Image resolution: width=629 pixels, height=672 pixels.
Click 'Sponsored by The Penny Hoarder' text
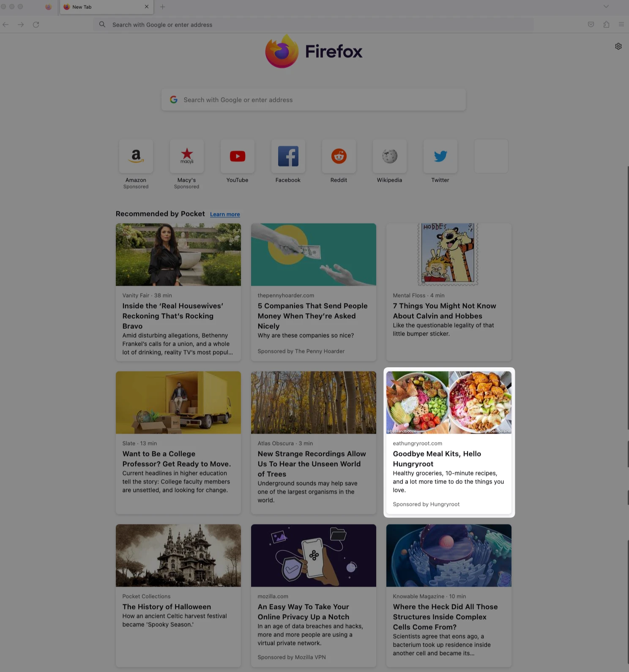[301, 351]
